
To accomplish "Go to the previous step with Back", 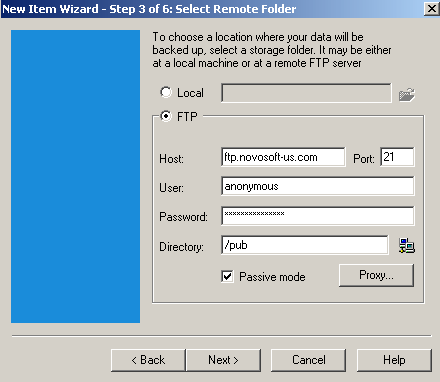I will pos(148,360).
